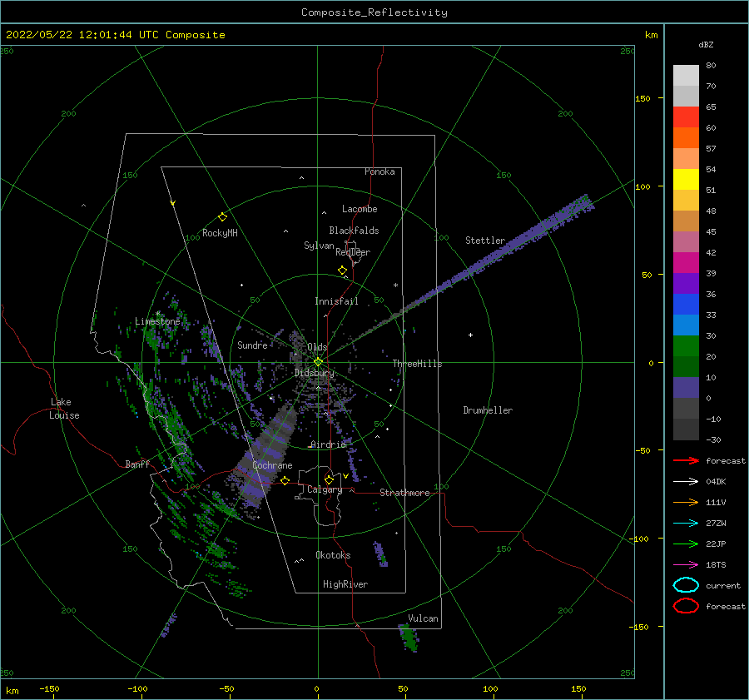This screenshot has width=749, height=700.
Task: Click the red 65 dBZ color swatch
Action: pyautogui.click(x=686, y=117)
